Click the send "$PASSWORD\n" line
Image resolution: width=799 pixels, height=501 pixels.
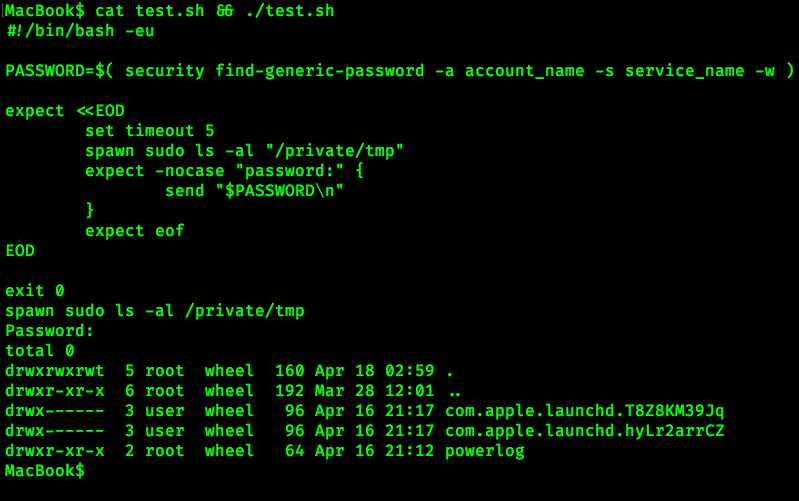254,190
